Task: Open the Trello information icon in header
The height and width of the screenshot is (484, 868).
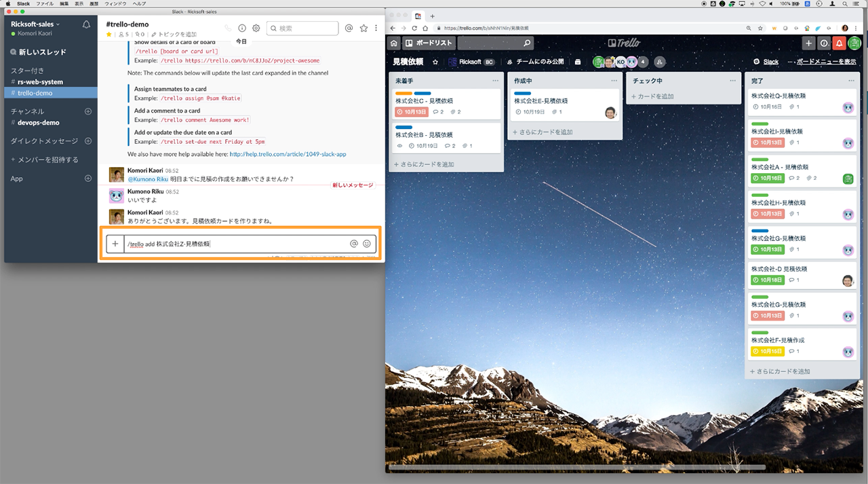Action: [824, 43]
